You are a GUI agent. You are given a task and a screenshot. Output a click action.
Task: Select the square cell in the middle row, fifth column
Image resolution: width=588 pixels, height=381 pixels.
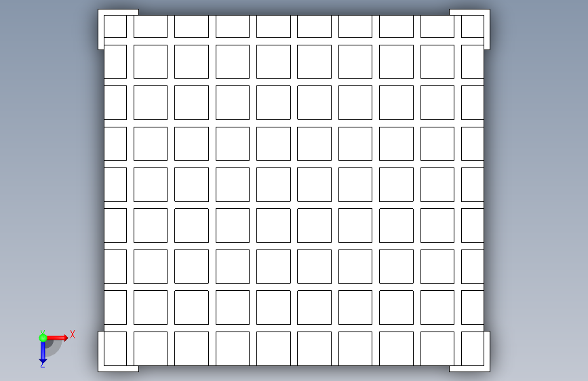pyautogui.click(x=273, y=184)
